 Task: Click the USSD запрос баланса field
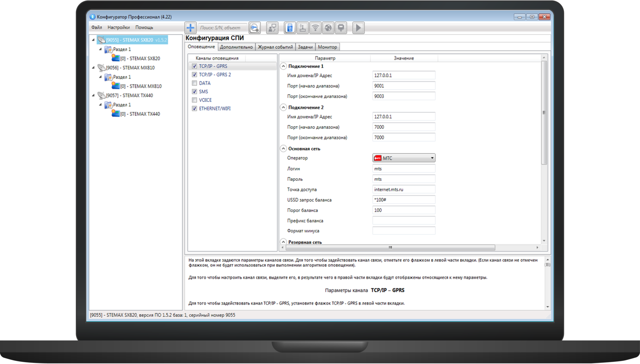point(404,200)
